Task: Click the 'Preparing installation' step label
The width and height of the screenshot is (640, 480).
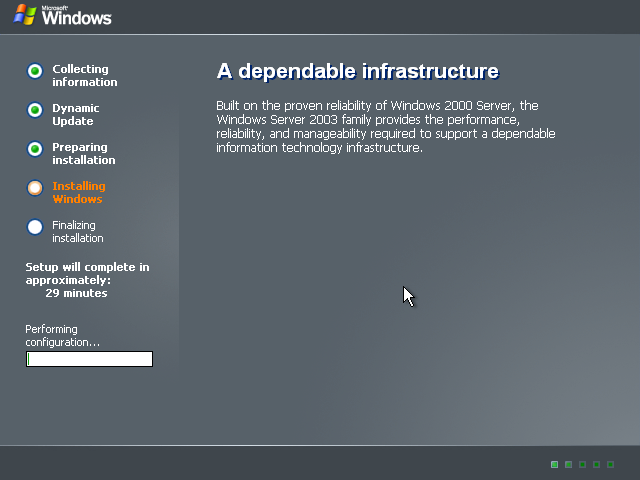Action: click(x=84, y=153)
